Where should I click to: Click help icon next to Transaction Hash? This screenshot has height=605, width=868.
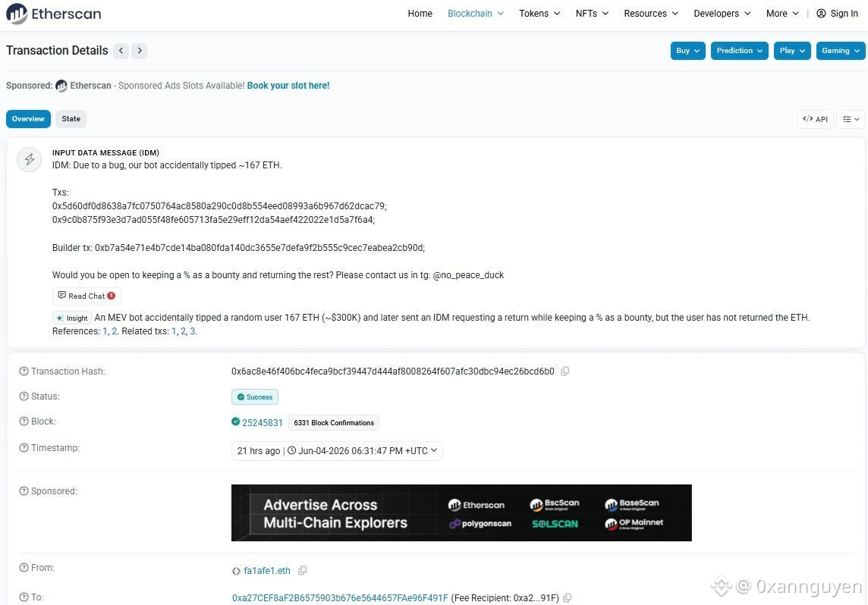[x=24, y=371]
